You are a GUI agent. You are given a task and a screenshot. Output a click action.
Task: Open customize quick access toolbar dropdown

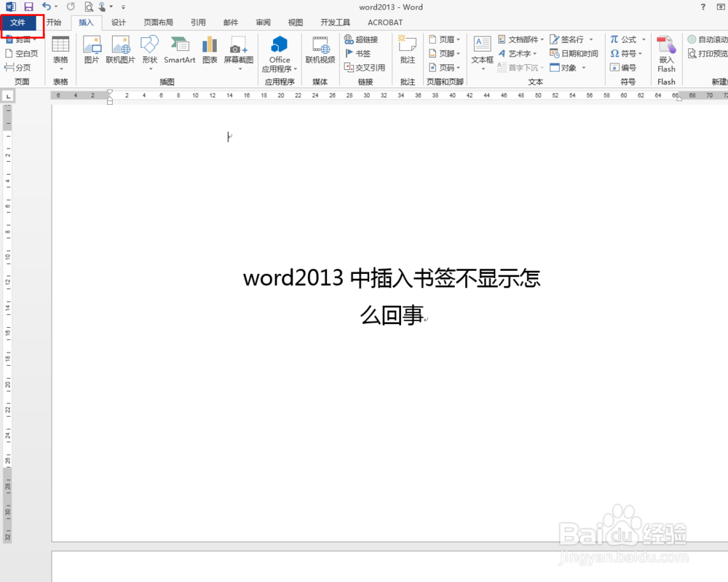tap(123, 7)
